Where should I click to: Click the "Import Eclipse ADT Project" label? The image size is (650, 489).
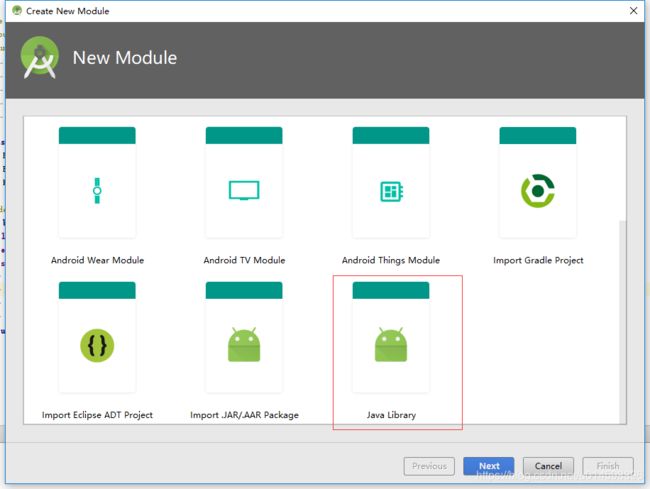pyautogui.click(x=97, y=415)
